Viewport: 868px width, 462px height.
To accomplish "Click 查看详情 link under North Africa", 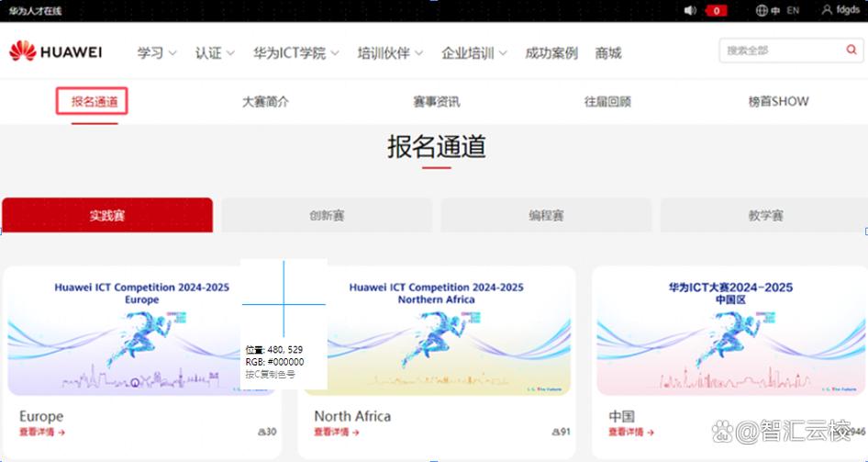I will tap(337, 432).
